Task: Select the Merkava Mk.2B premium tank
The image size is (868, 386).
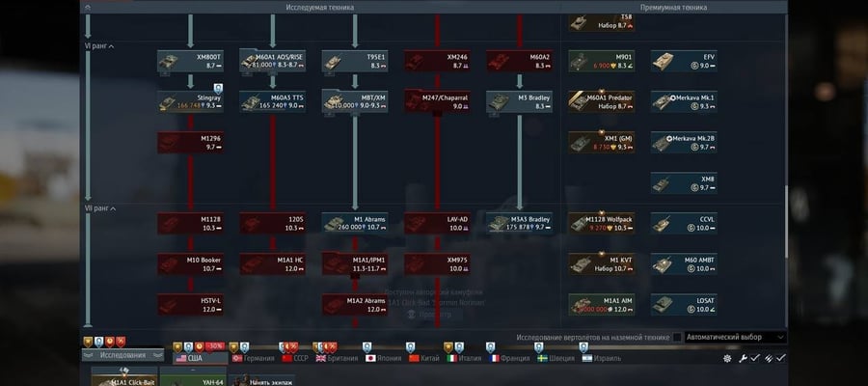Action: 684,142
